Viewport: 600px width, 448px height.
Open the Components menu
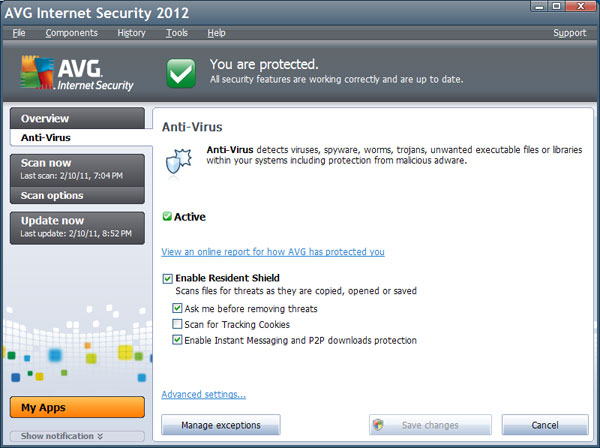[x=72, y=33]
